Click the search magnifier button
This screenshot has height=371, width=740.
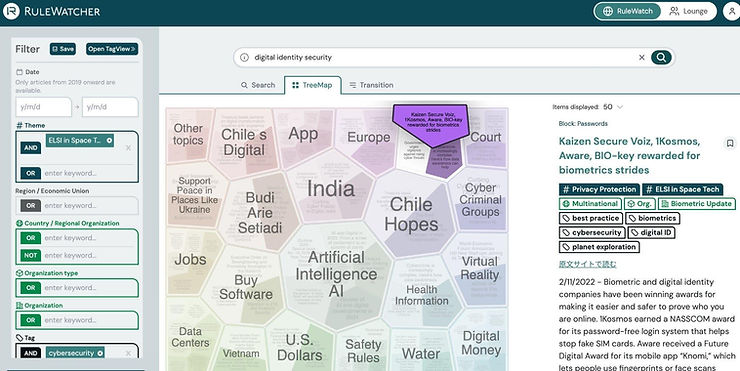pos(661,58)
